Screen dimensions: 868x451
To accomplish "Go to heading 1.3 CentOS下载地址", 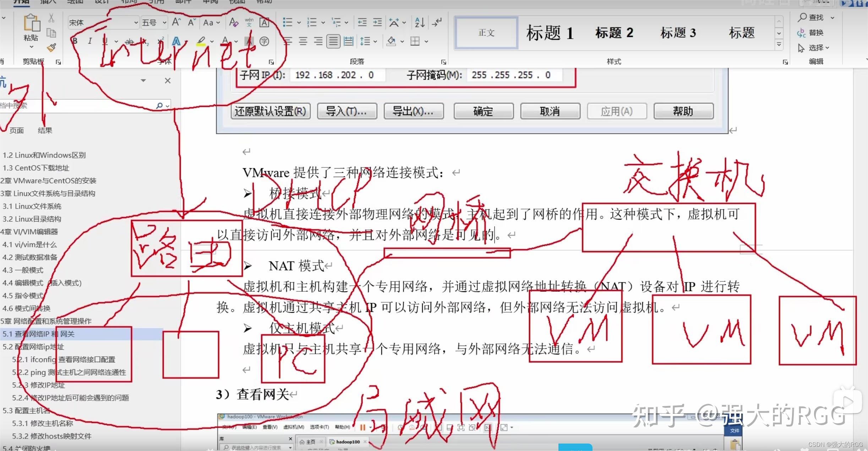I will click(36, 168).
